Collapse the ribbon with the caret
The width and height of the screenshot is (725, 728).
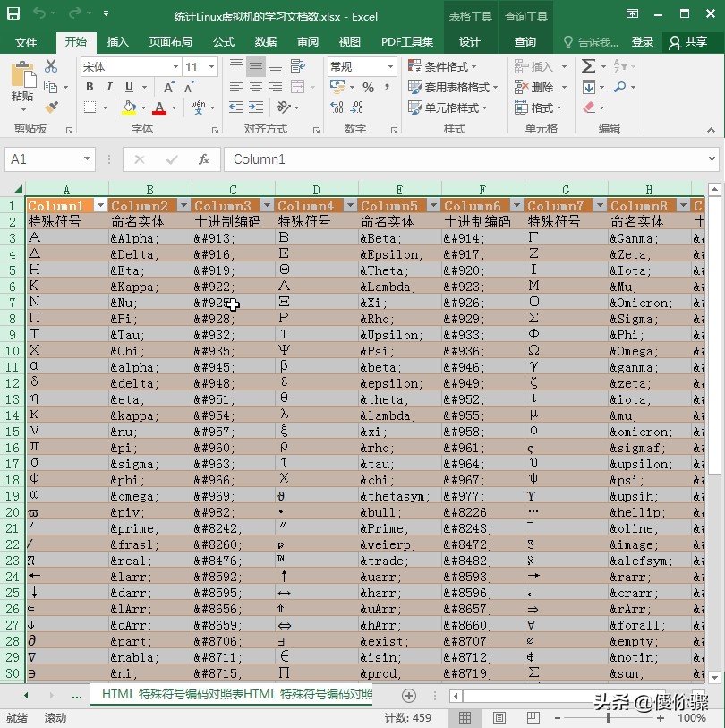point(711,130)
